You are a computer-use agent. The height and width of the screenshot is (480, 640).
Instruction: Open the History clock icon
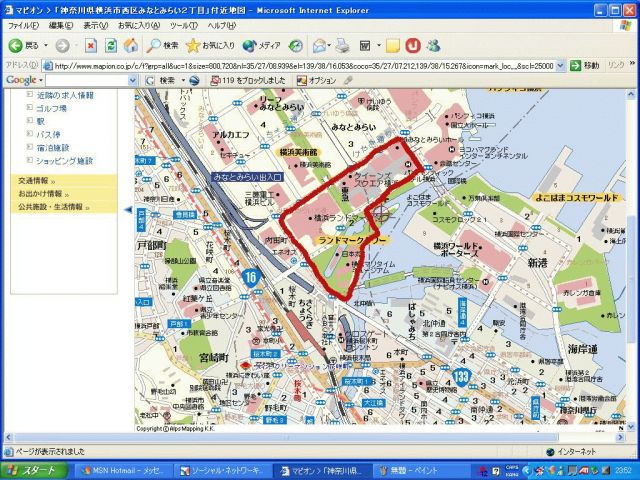pos(296,46)
